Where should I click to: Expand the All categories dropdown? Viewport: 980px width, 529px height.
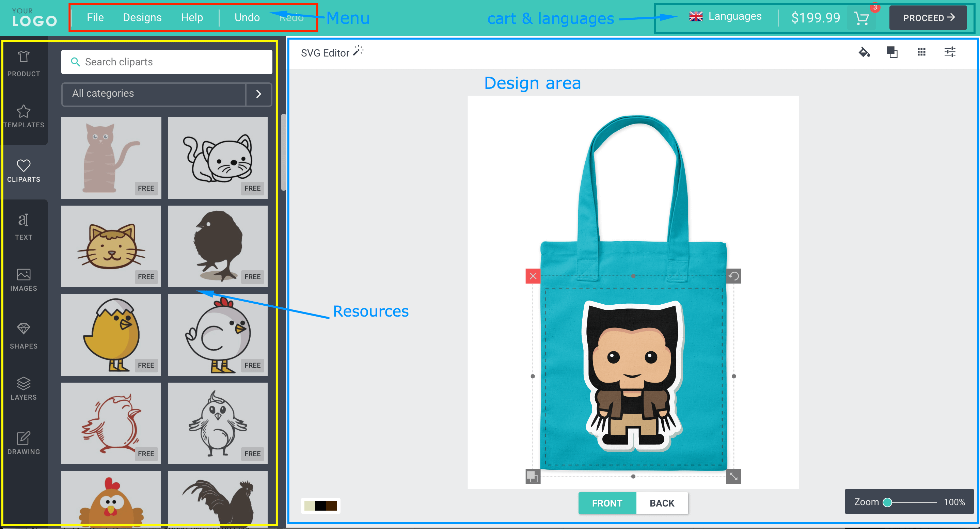(x=259, y=94)
